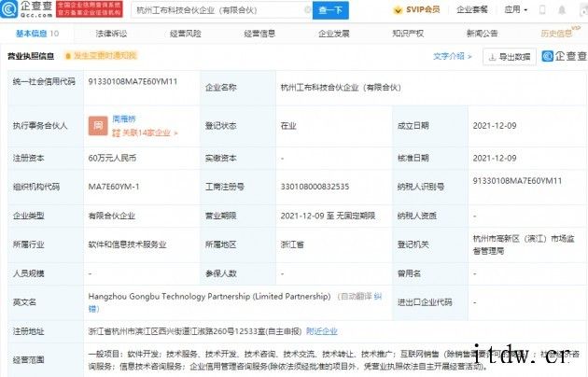The width and height of the screenshot is (588, 377).
Task: Clear the search box with the X icon
Action: click(x=307, y=9)
